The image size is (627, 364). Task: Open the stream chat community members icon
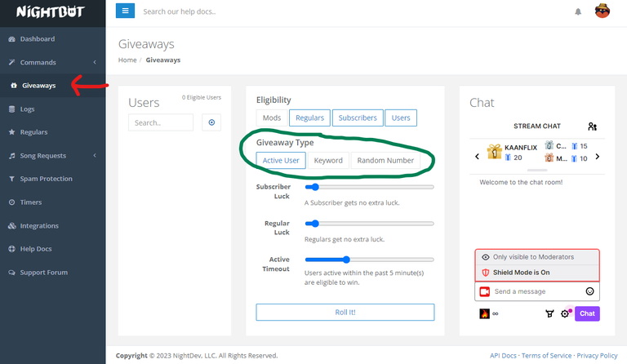pos(592,127)
